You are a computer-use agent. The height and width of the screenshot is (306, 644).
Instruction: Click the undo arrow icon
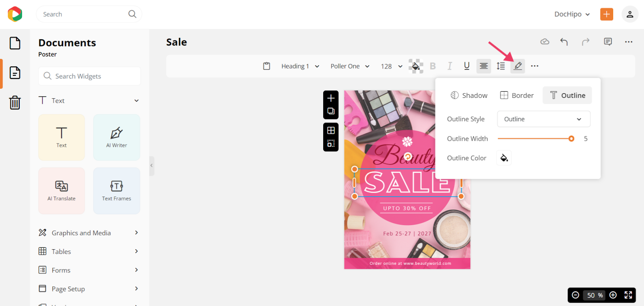[x=564, y=42]
